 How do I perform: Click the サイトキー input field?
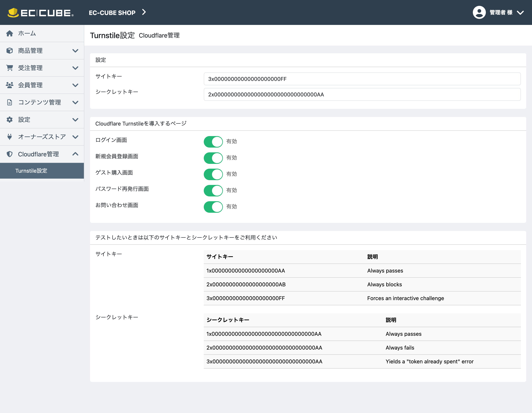pyautogui.click(x=362, y=79)
